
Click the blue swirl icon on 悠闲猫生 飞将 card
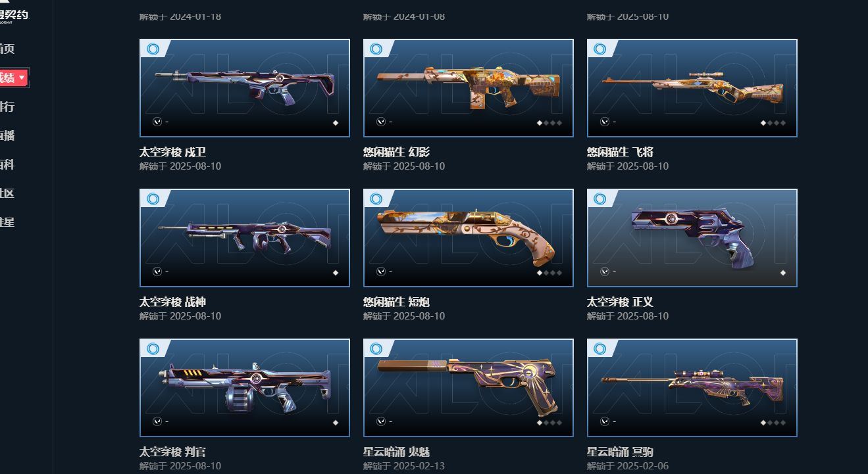600,49
